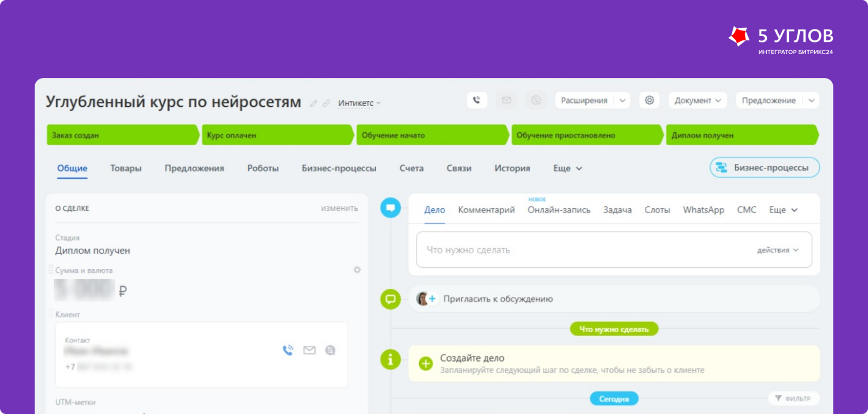Open the Товары tab
The image size is (868, 414).
click(x=126, y=168)
